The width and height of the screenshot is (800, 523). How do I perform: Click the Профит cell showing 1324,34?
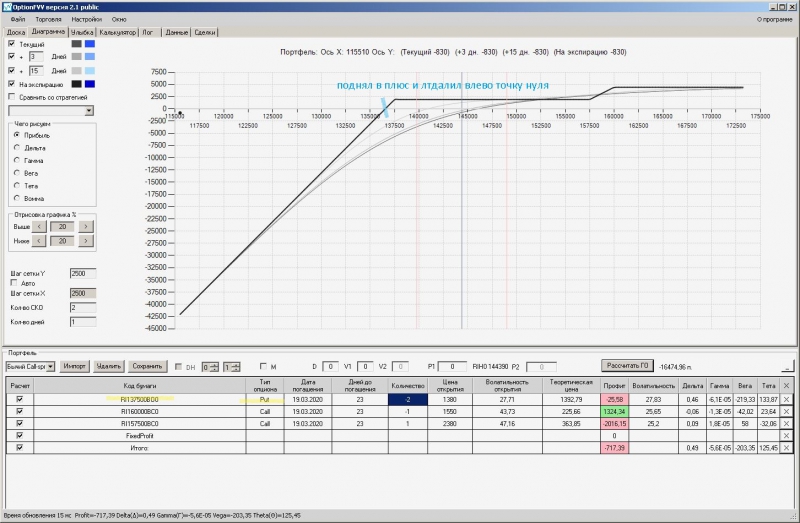[x=614, y=412]
